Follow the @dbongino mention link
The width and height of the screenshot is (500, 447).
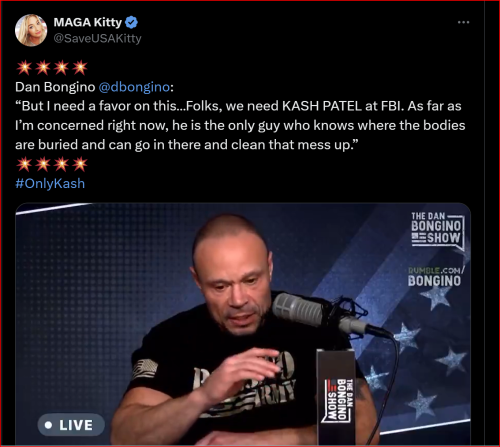tap(134, 87)
